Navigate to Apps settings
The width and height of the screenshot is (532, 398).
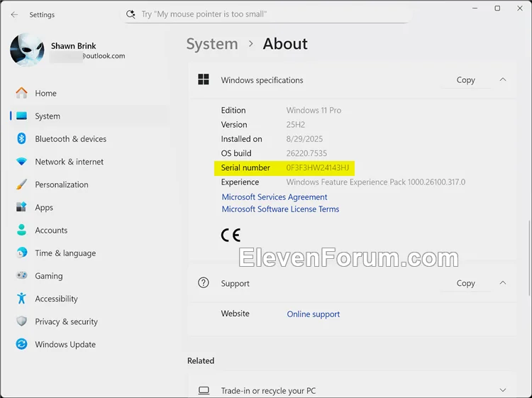pos(89,207)
